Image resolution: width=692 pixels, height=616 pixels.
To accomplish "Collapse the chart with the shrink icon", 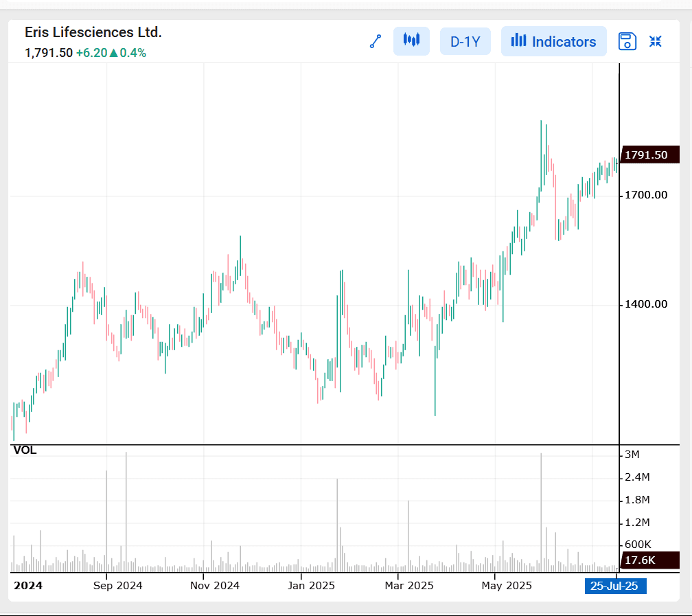I will (656, 41).
